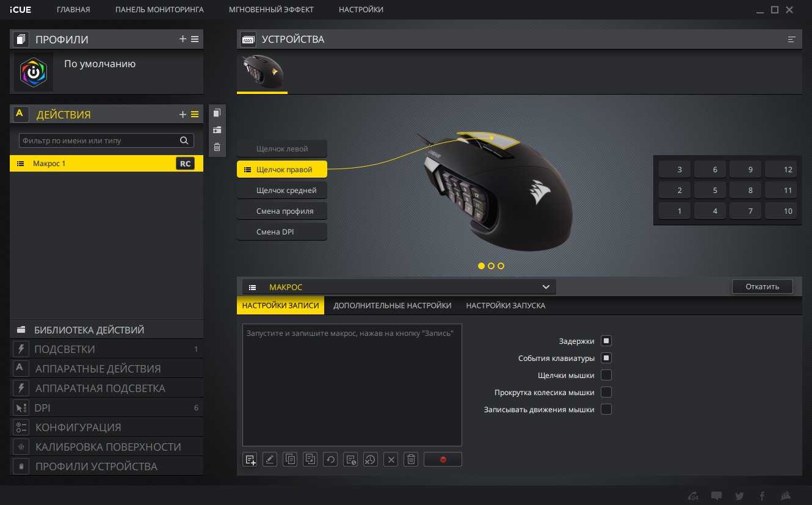
Task: Start macro recording with the red record button
Action: point(443,459)
